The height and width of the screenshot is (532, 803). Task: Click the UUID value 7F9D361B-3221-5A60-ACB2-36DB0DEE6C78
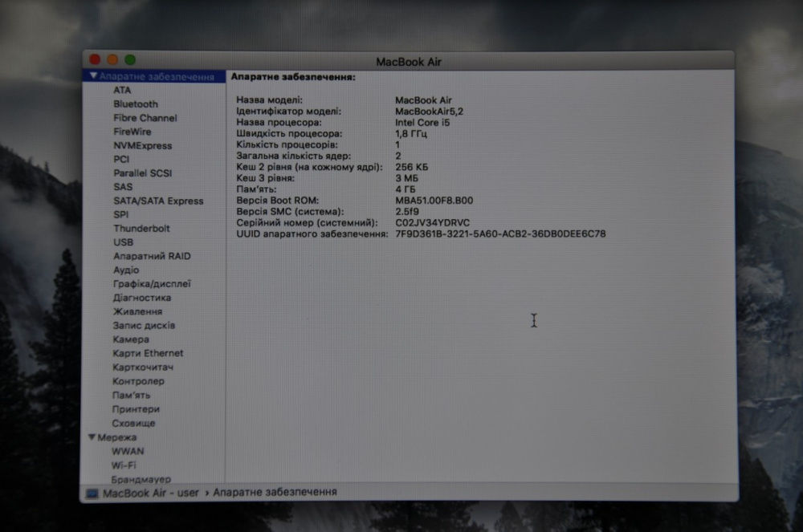pyautogui.click(x=500, y=234)
